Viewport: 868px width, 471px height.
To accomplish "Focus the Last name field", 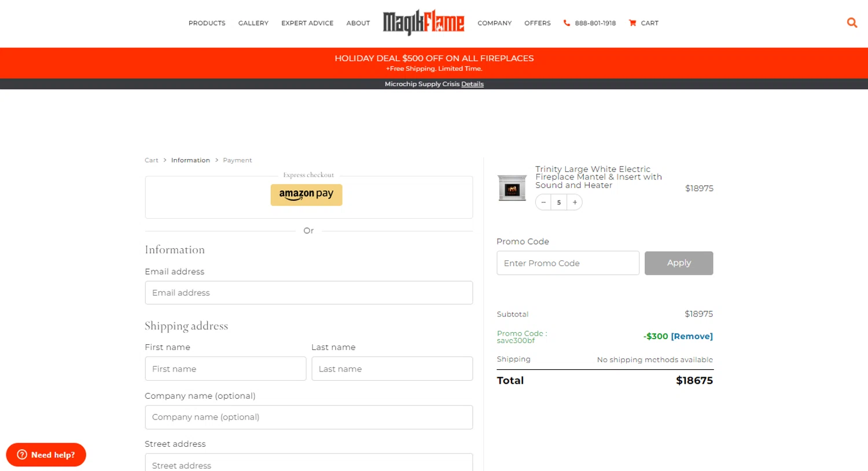I will point(392,369).
